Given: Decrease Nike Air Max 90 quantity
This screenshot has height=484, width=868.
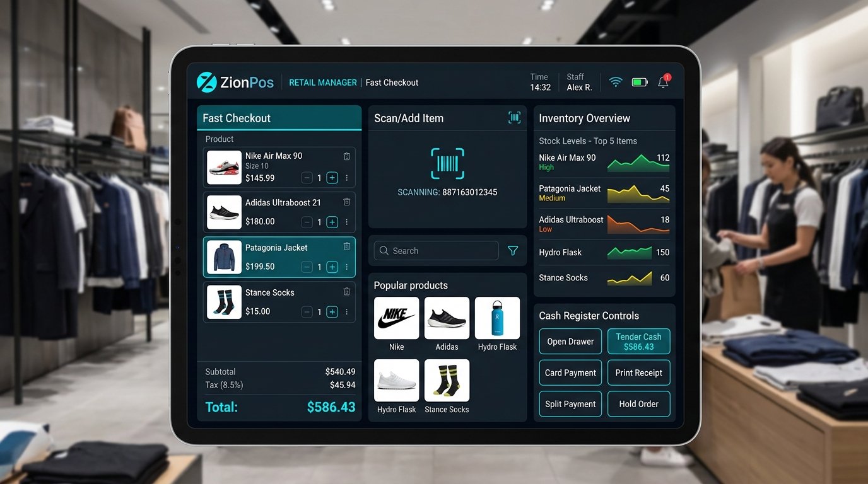Looking at the screenshot, I should [x=307, y=178].
